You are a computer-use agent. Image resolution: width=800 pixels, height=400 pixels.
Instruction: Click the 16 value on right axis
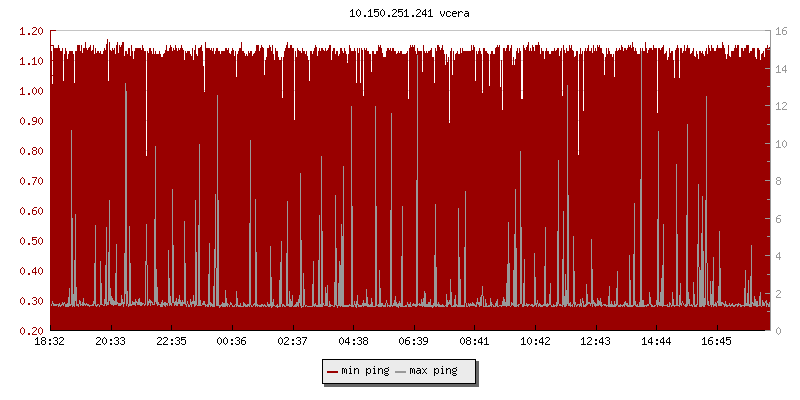pos(783,31)
